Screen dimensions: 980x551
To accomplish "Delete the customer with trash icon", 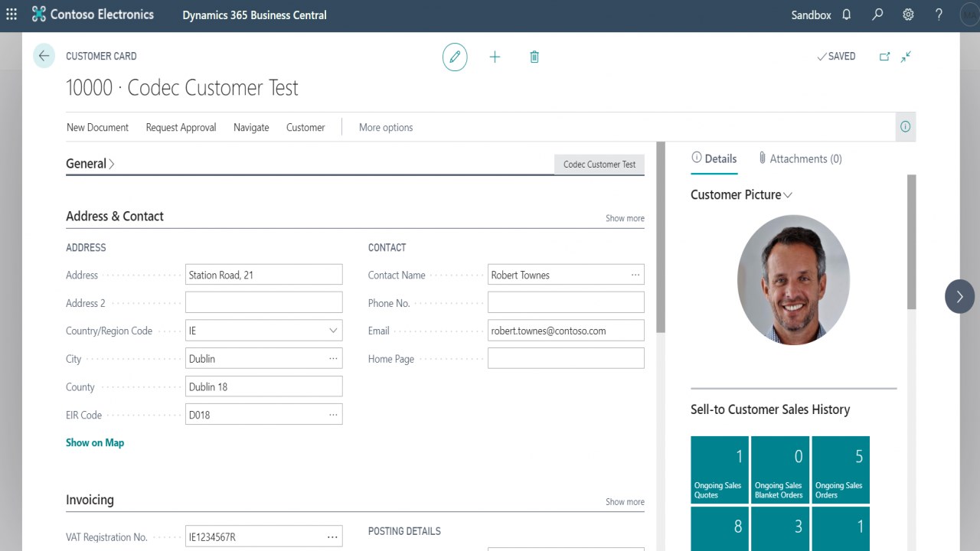I will (534, 57).
